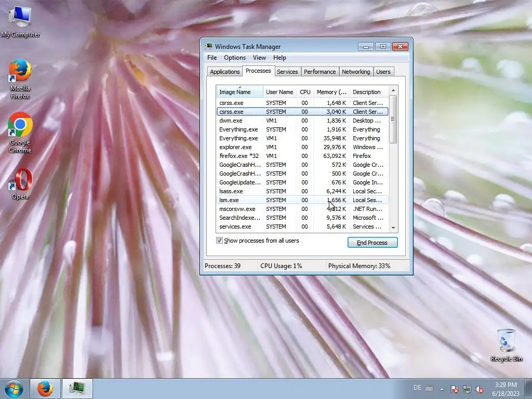Select Everything.exe row owned by VM1
The height and width of the screenshot is (399, 532).
coord(302,138)
